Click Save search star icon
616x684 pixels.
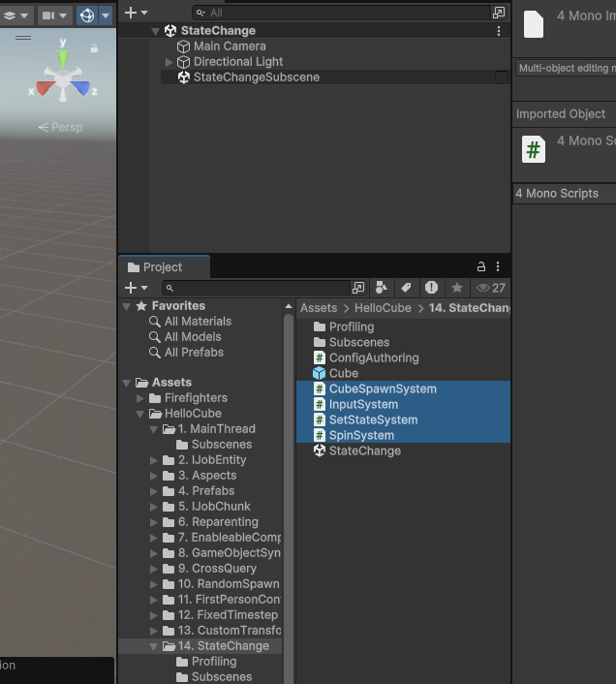[x=457, y=288]
